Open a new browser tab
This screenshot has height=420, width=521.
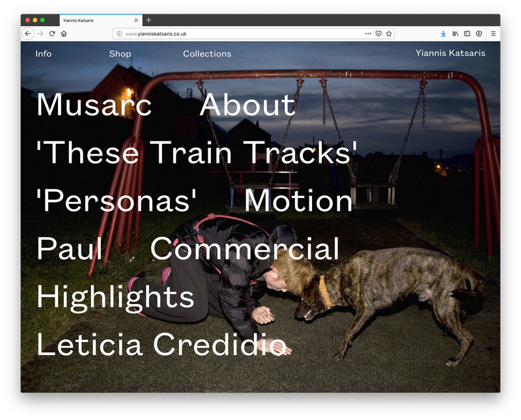pyautogui.click(x=148, y=20)
